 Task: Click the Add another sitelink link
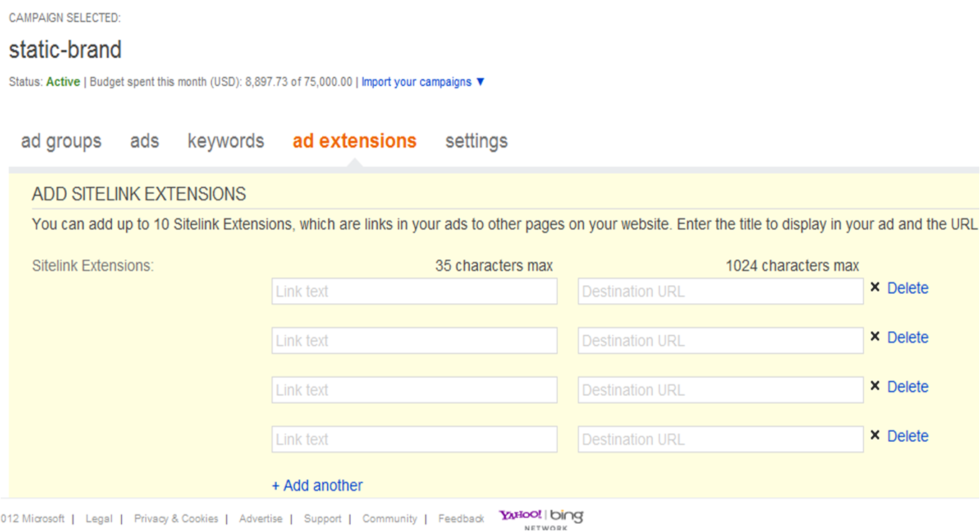pos(317,486)
